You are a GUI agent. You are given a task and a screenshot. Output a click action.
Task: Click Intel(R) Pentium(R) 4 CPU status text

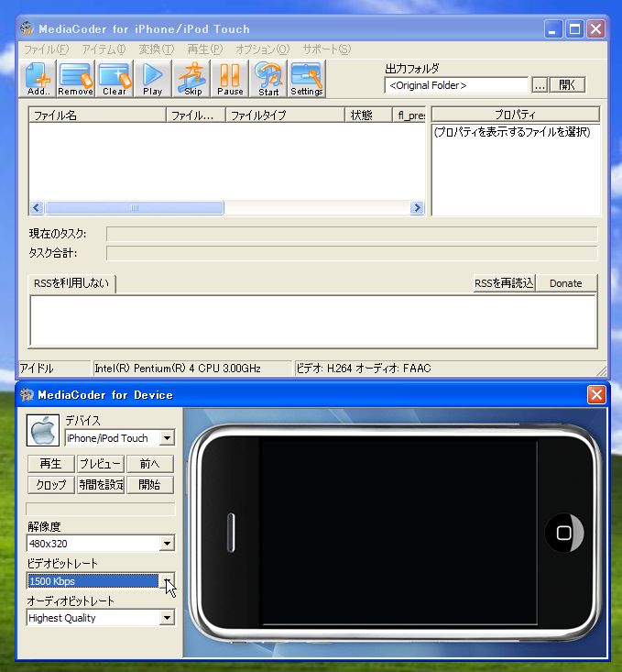178,369
